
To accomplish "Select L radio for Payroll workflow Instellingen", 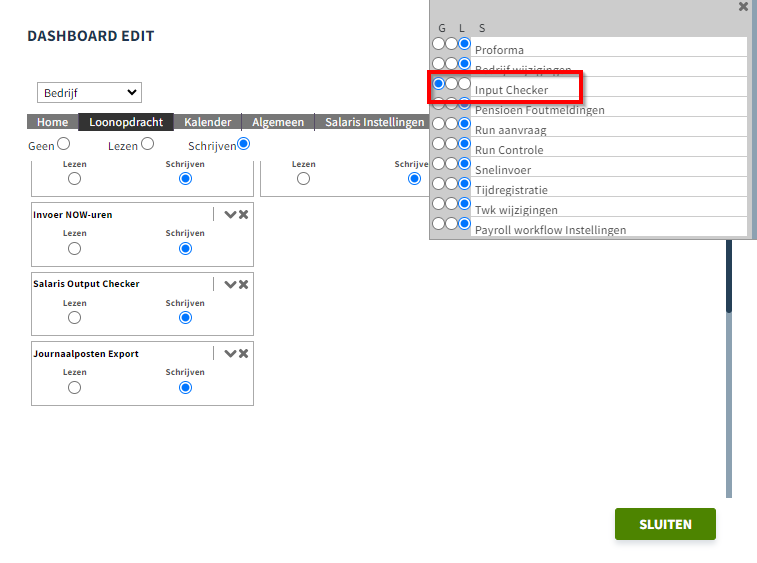I will [x=451, y=224].
